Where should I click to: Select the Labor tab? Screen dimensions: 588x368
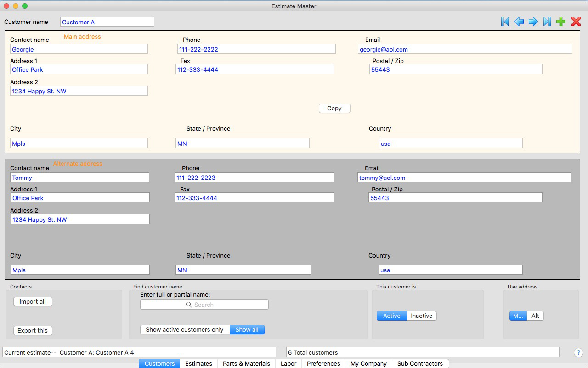[x=288, y=363]
